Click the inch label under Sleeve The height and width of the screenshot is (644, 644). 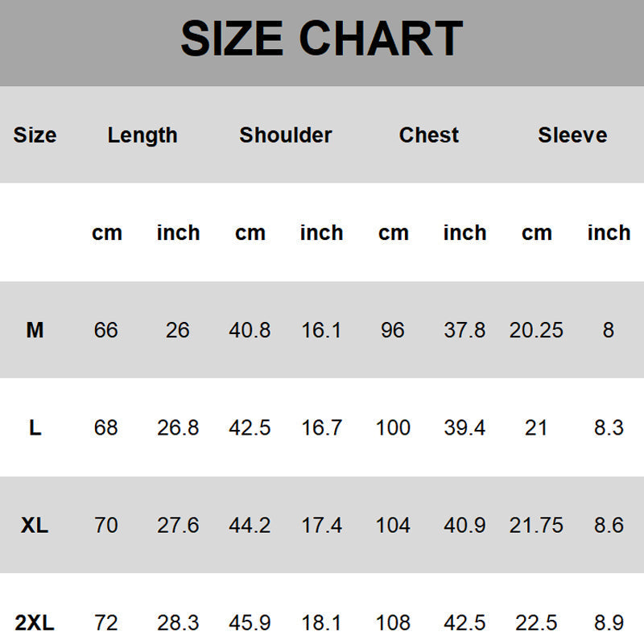tap(609, 233)
